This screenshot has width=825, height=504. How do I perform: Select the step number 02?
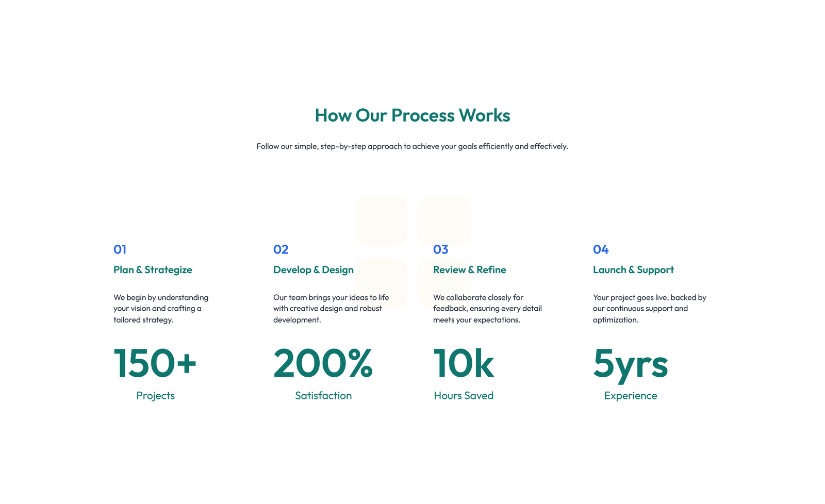click(x=280, y=249)
